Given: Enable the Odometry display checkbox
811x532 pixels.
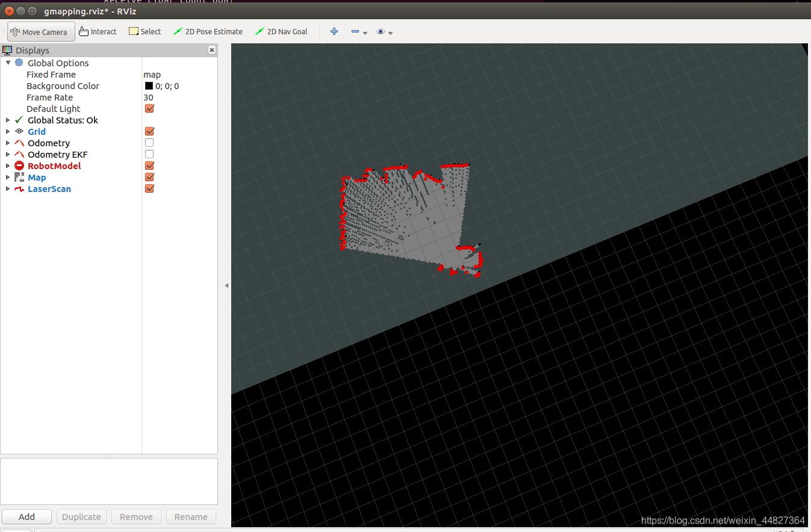Looking at the screenshot, I should 149,143.
